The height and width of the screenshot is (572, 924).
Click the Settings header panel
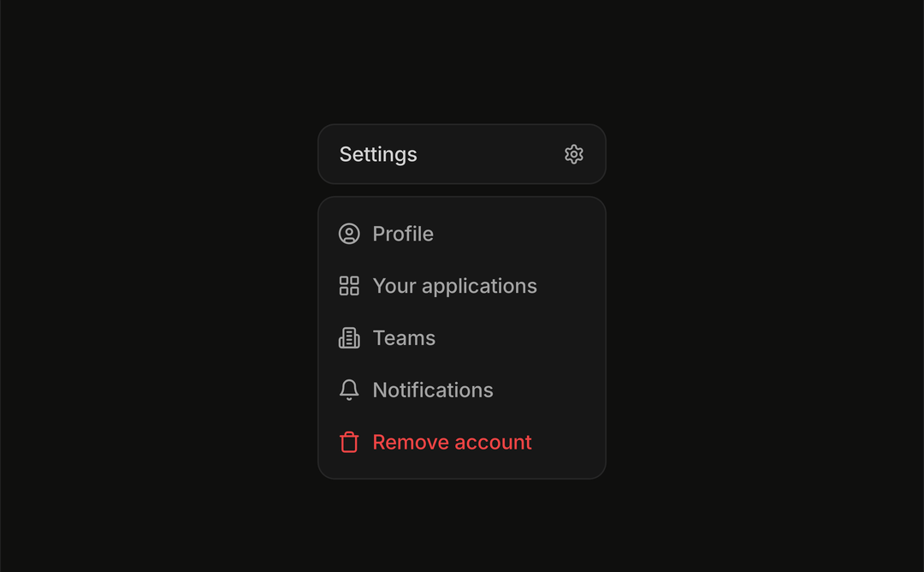point(462,154)
